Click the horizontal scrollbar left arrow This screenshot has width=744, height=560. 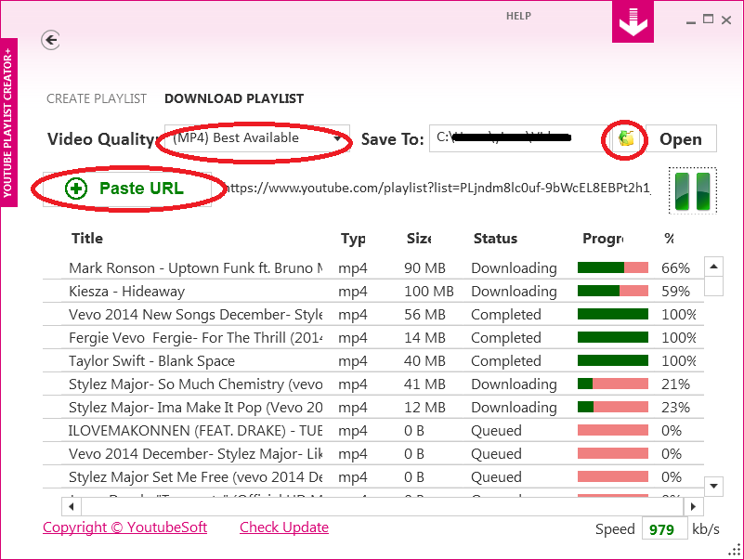tap(72, 506)
